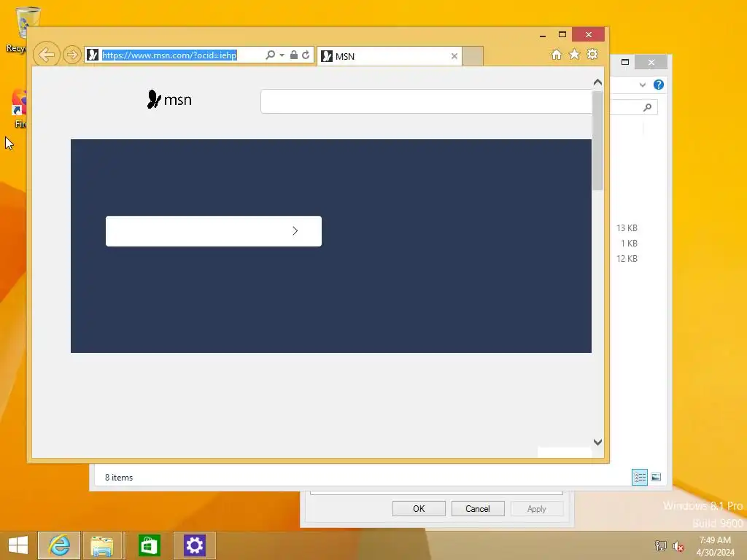Click the URL text in the address bar
This screenshot has height=560, width=747.
[169, 55]
